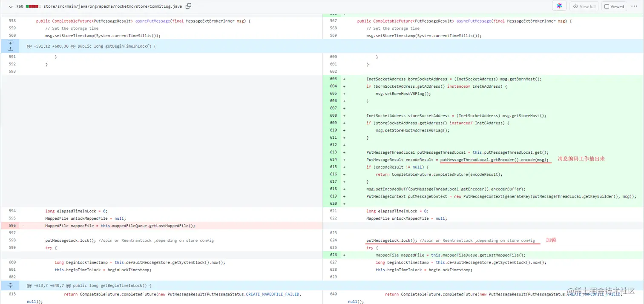Click left line number 558
Viewport: 644px width, 304px height.
tap(12, 21)
